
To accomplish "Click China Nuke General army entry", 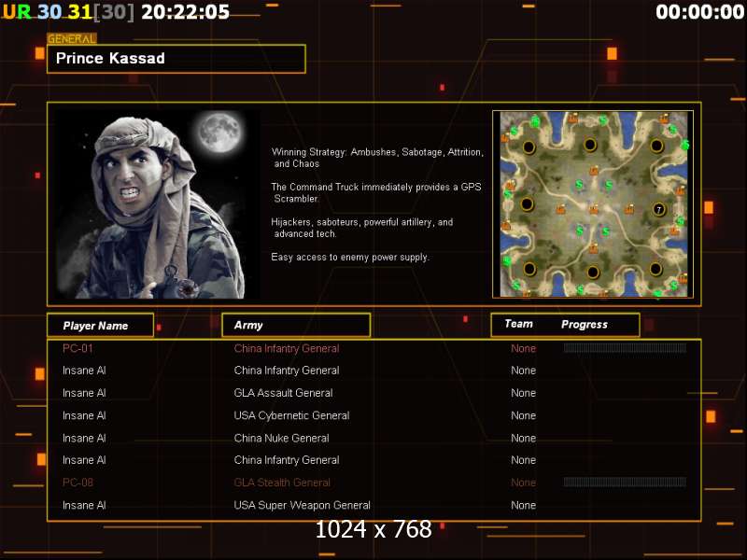I will 282,438.
